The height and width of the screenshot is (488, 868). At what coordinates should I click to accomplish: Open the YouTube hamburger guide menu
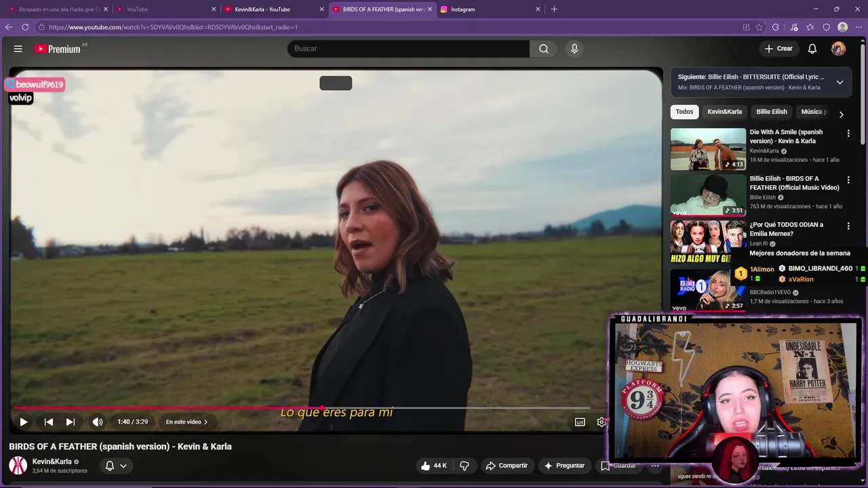click(x=18, y=49)
